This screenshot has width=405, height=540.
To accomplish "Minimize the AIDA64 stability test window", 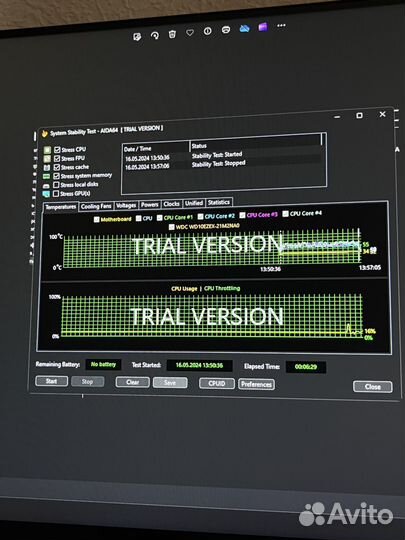I will [337, 117].
